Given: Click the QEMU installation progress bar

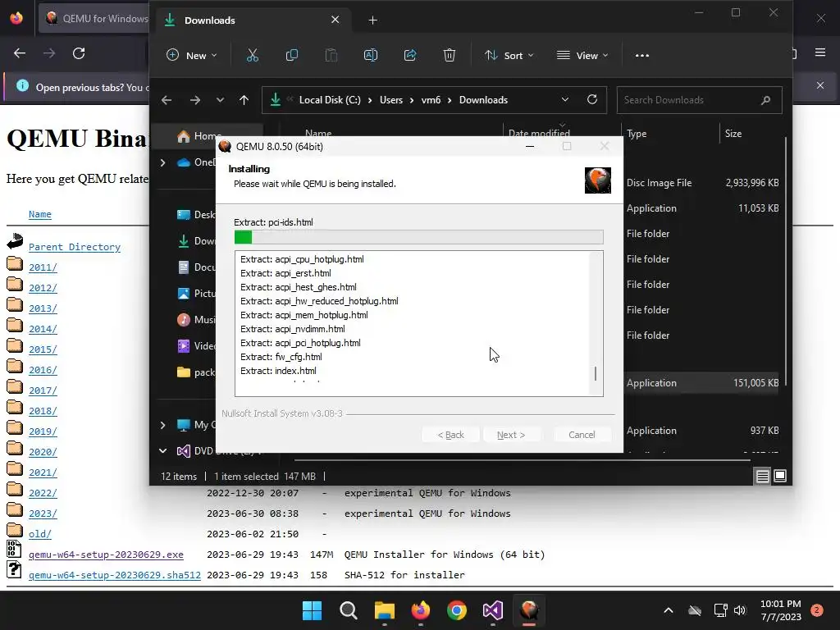Looking at the screenshot, I should [419, 237].
